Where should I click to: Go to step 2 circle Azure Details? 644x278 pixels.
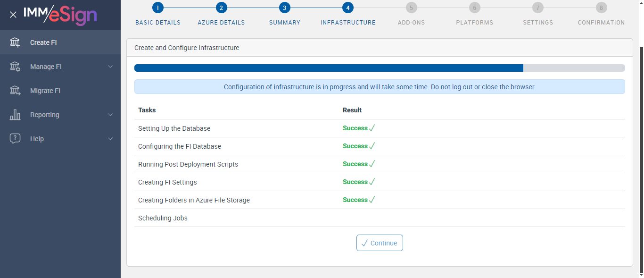[x=221, y=8]
